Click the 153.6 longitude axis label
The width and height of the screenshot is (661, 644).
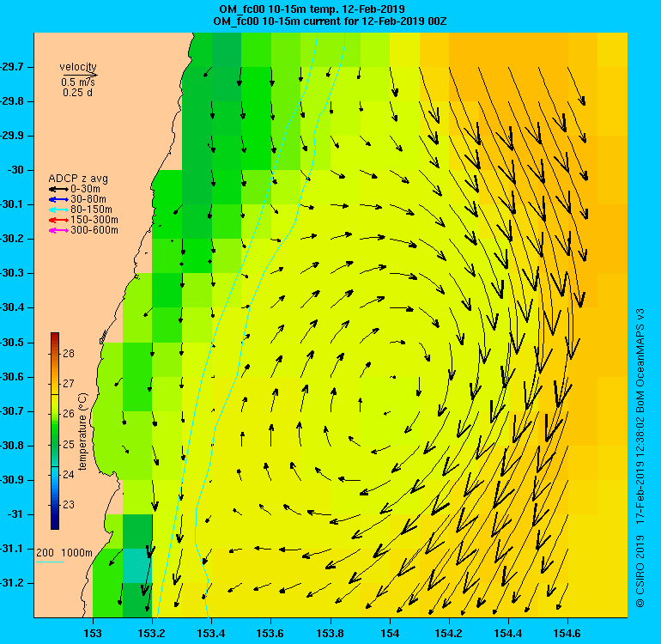pos(270,634)
